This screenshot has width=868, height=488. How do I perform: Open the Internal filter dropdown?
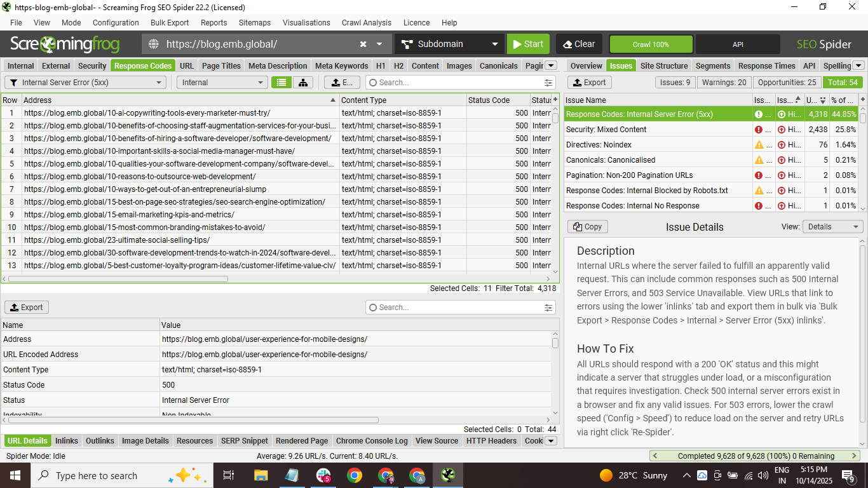click(x=222, y=82)
